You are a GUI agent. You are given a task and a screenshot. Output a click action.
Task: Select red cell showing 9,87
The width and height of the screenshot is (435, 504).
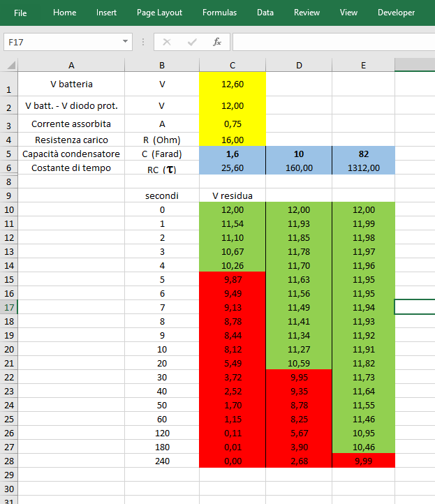click(233, 279)
